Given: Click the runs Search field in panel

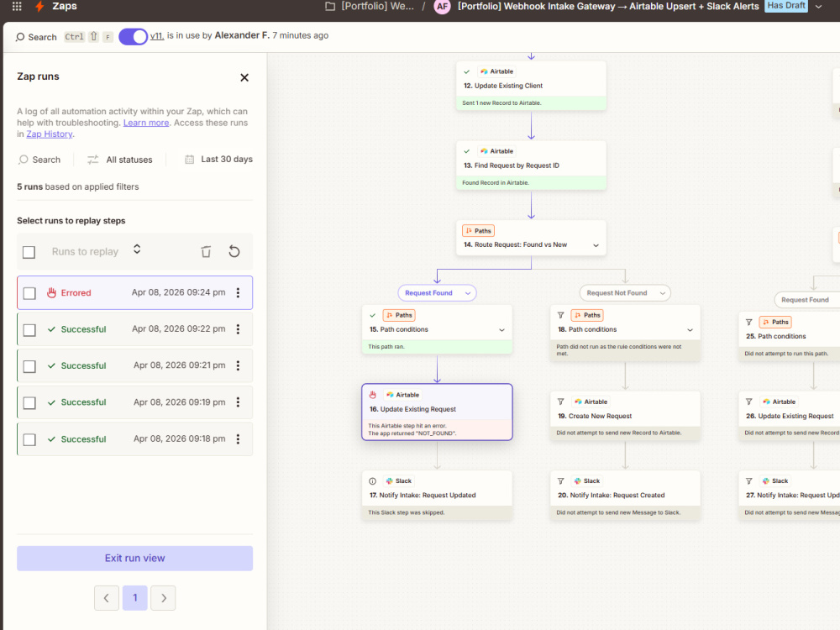Looking at the screenshot, I should (x=39, y=160).
